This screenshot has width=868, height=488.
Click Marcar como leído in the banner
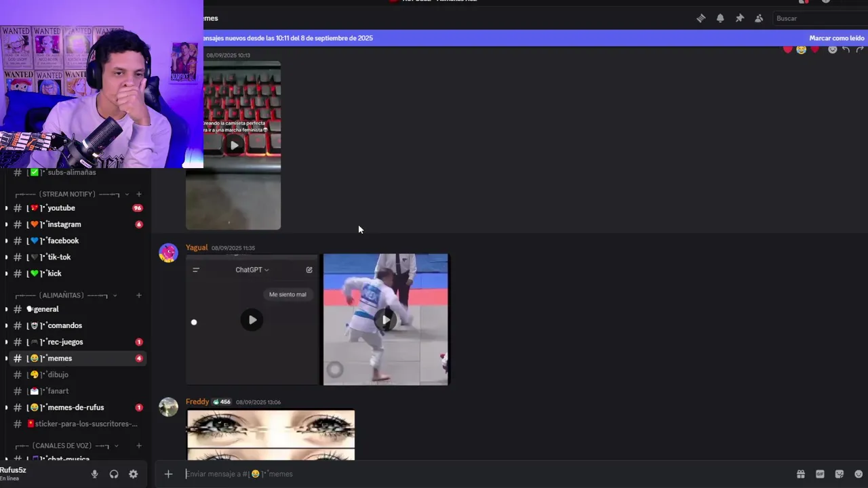tap(837, 38)
